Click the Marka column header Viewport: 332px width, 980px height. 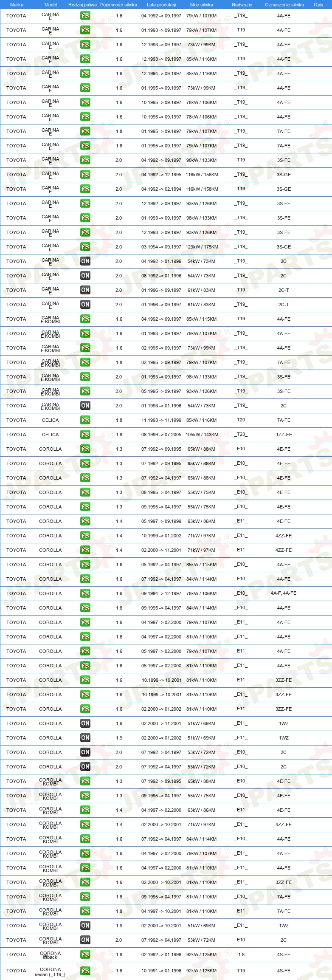click(x=17, y=5)
